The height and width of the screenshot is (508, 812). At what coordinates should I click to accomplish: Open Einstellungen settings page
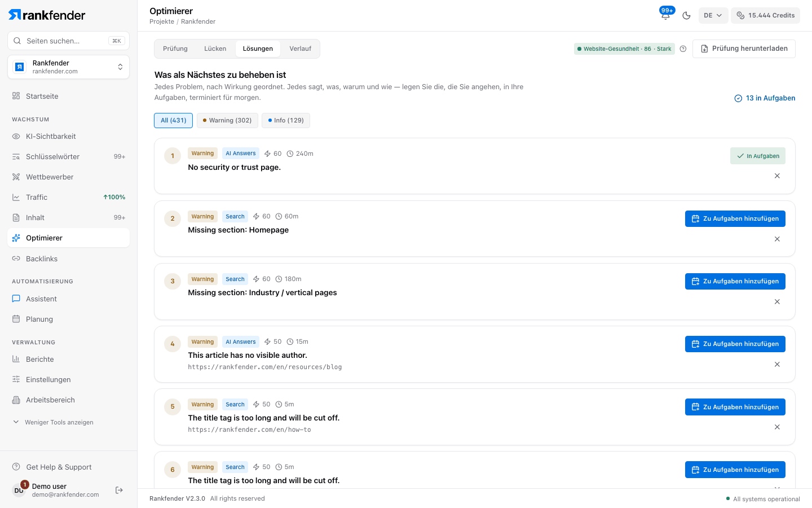(68, 379)
